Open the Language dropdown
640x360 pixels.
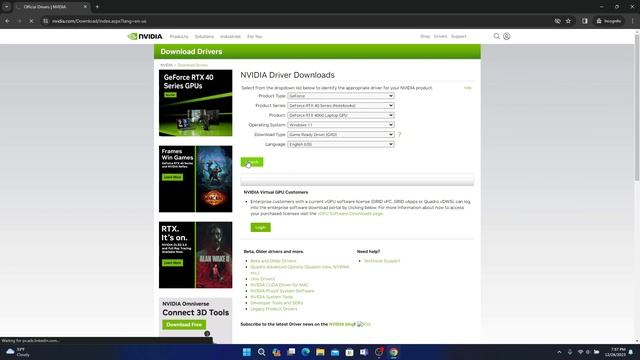click(x=340, y=144)
